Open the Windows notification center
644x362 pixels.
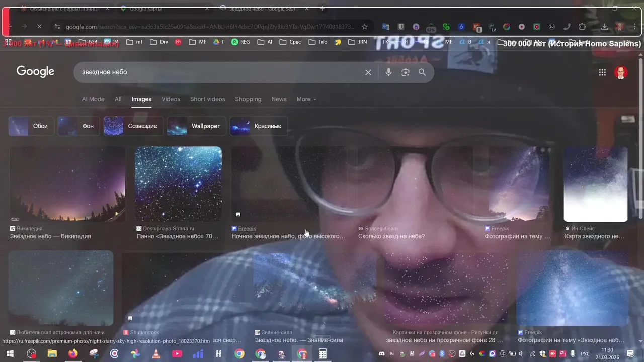point(630,354)
